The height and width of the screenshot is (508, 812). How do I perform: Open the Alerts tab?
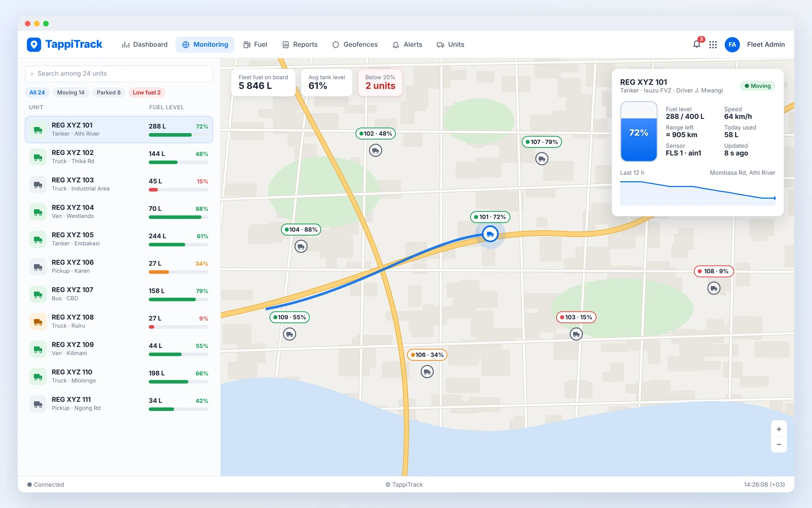[x=408, y=45]
